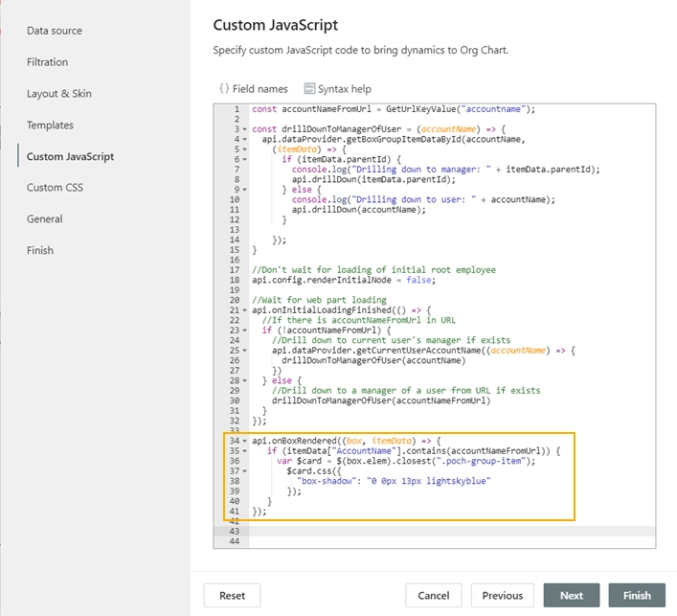This screenshot has height=616, width=677.
Task: Click line number 44 in gutter
Action: pyautogui.click(x=235, y=541)
